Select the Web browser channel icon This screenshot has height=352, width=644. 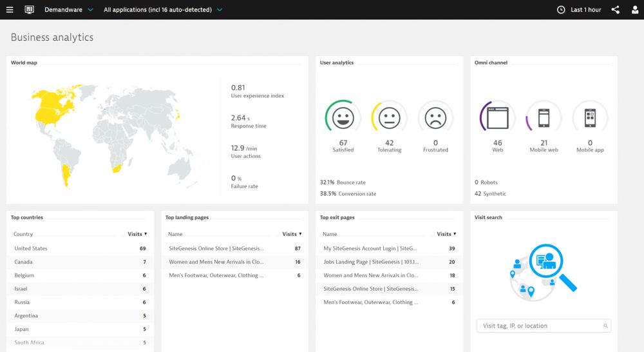coord(498,118)
